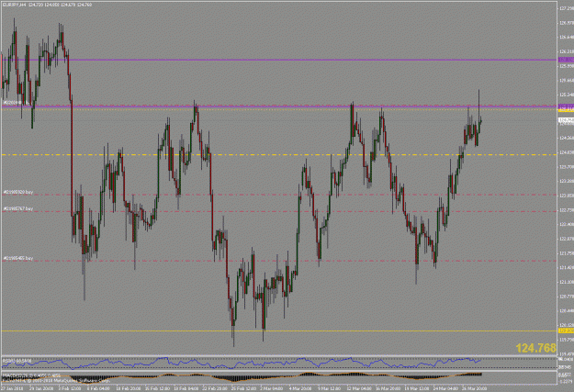This screenshot has height=392, width=574.
Task: Click the large yellow 124.768 price display
Action: (x=536, y=348)
